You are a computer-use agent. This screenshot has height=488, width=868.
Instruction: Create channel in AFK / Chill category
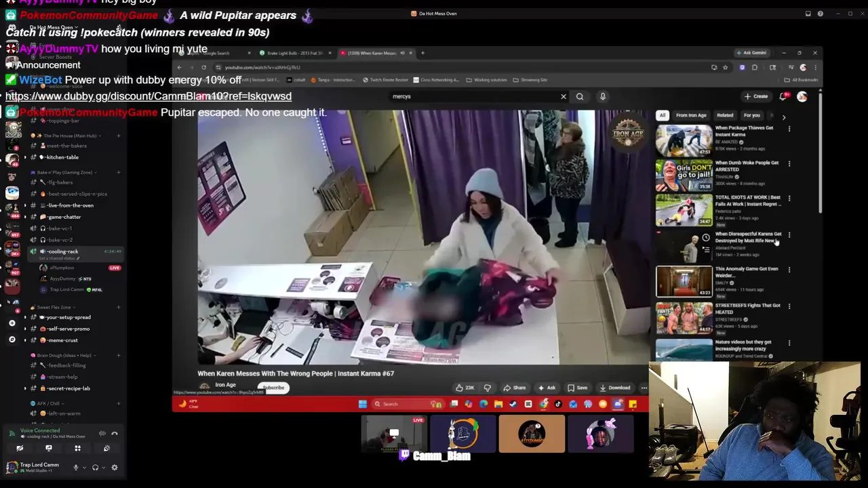pos(118,403)
